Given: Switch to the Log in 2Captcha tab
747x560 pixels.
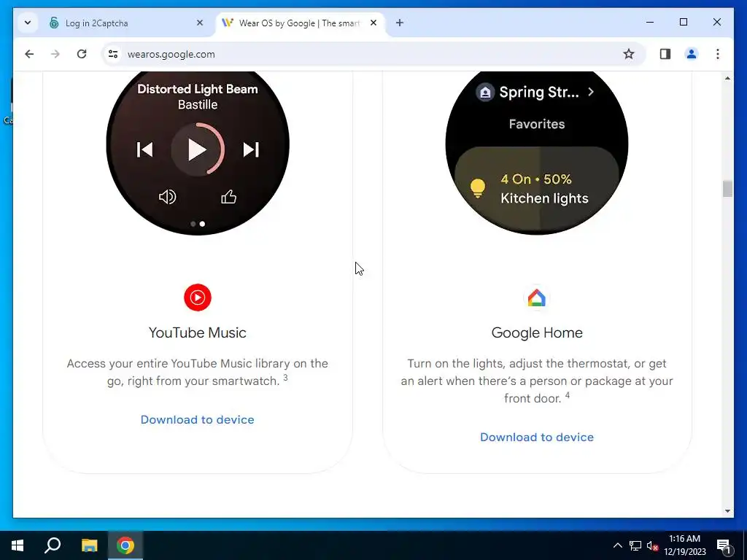Looking at the screenshot, I should click(126, 23).
